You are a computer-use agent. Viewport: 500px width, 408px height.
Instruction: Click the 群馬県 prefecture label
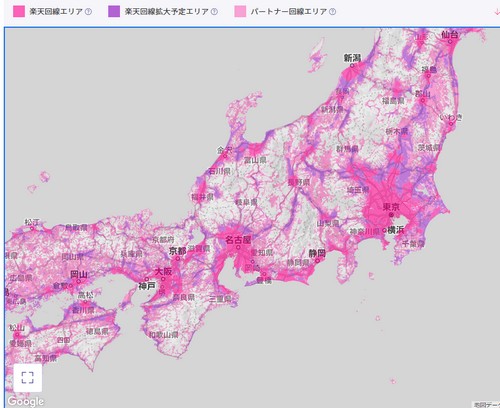point(347,149)
